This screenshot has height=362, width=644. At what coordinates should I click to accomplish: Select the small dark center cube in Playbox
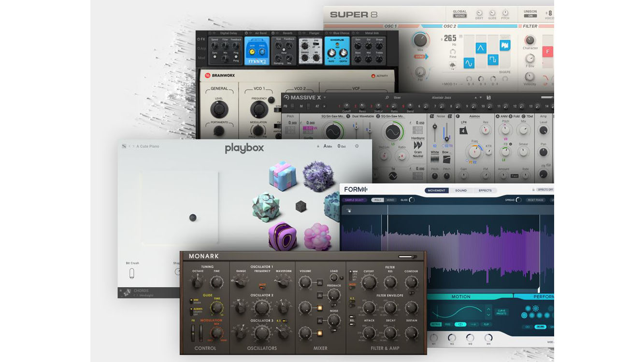coord(301,207)
